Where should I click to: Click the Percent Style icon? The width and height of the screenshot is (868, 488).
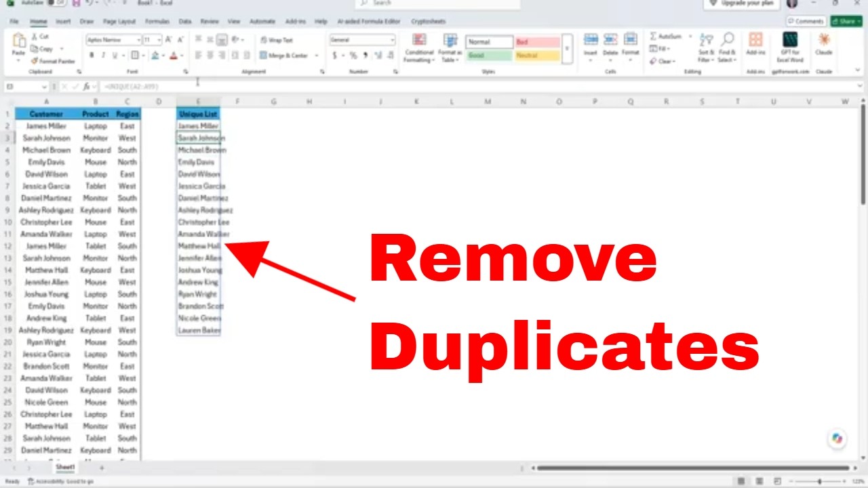click(353, 56)
